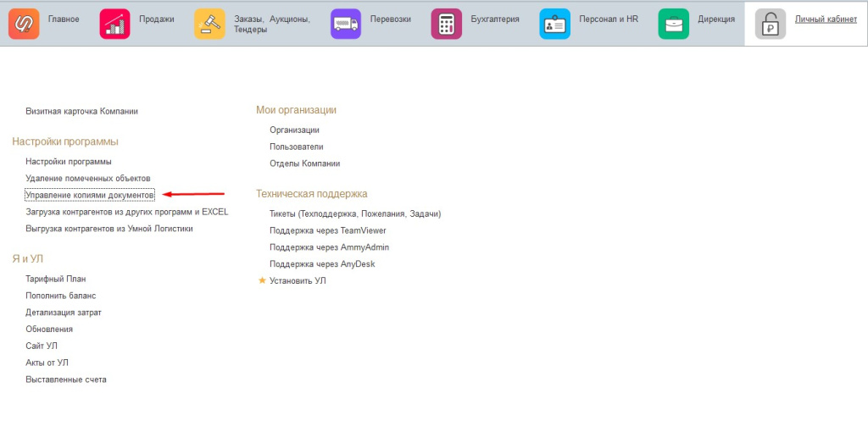Click the Пользователи link
The image size is (868, 432).
point(297,147)
